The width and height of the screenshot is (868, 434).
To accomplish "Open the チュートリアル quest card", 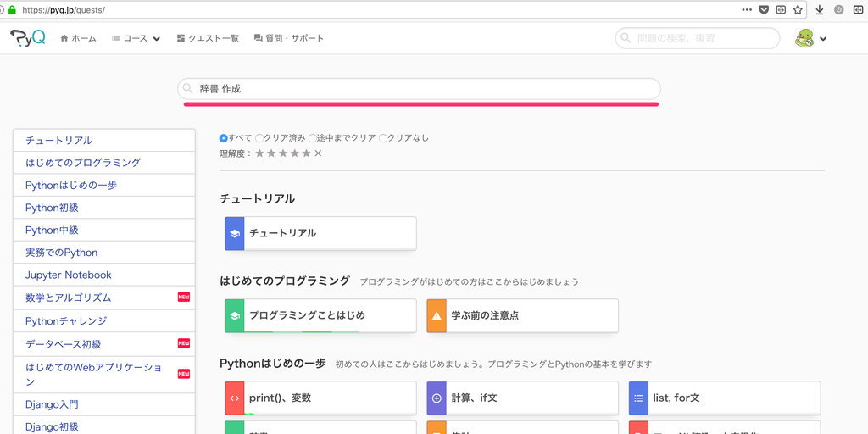I will pyautogui.click(x=320, y=234).
